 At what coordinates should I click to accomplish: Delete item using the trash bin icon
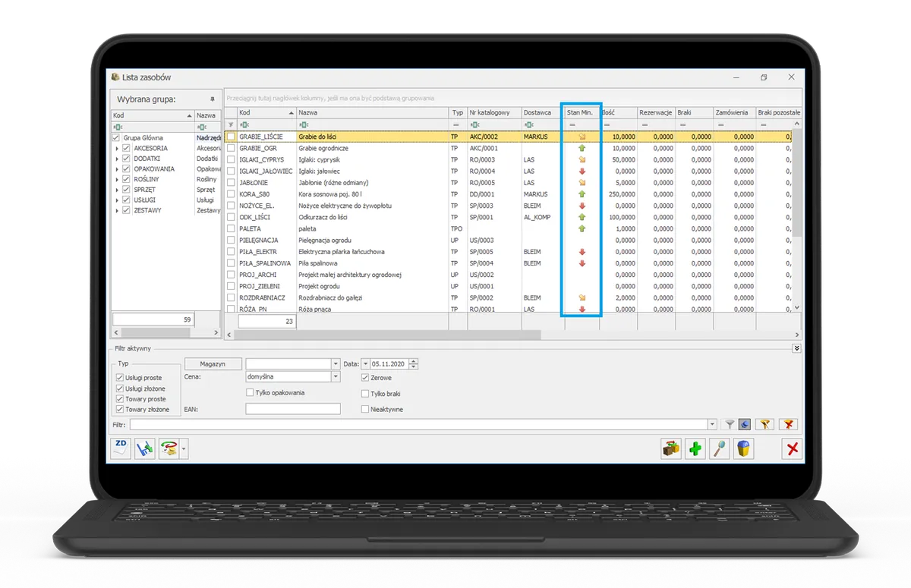(x=744, y=448)
